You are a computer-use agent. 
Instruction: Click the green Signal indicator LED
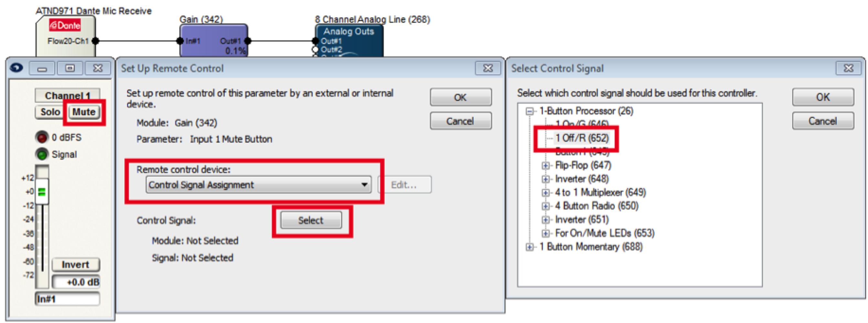coord(42,154)
